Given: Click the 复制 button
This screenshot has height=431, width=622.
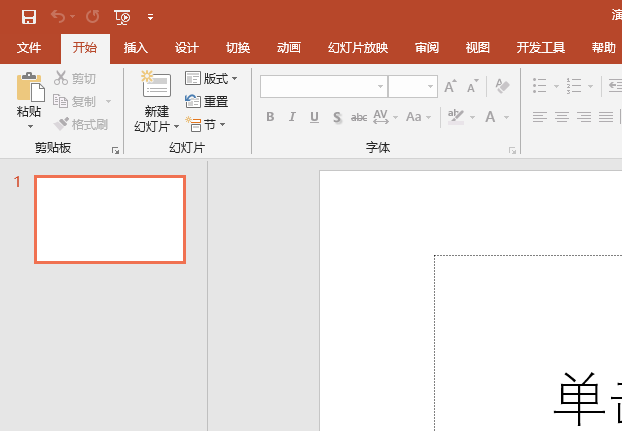Looking at the screenshot, I should (x=75, y=102).
